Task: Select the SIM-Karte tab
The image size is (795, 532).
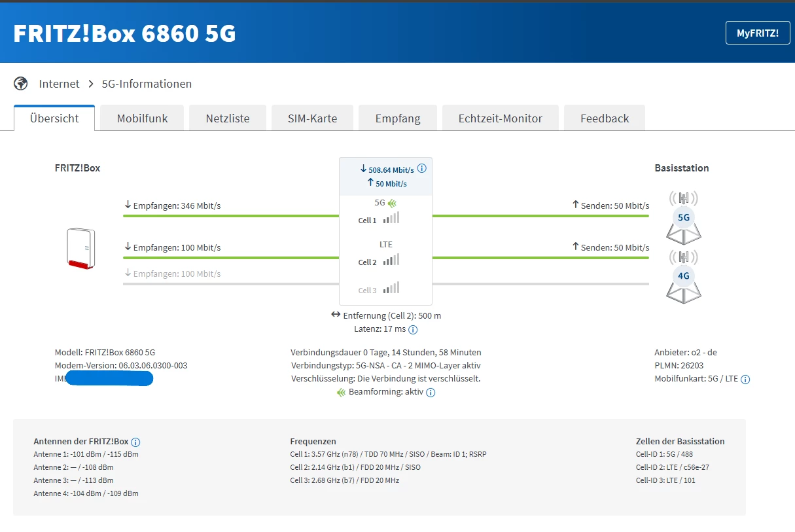Action: point(313,118)
